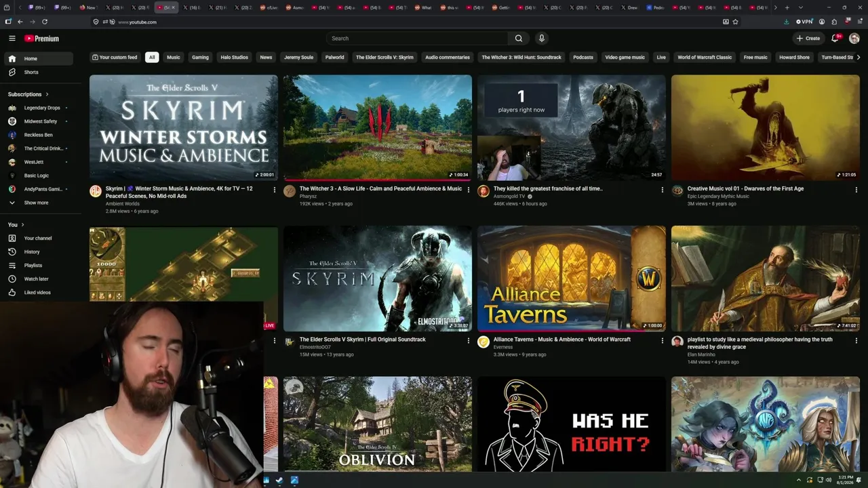The image size is (868, 488).
Task: Open options for Creative Music vol 01 video
Action: [856, 190]
